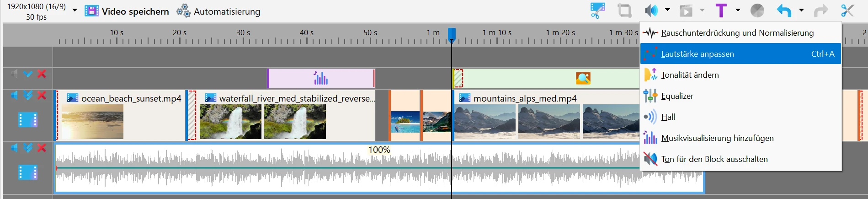Click the blue playhead marker
This screenshot has height=199, width=868.
452,34
